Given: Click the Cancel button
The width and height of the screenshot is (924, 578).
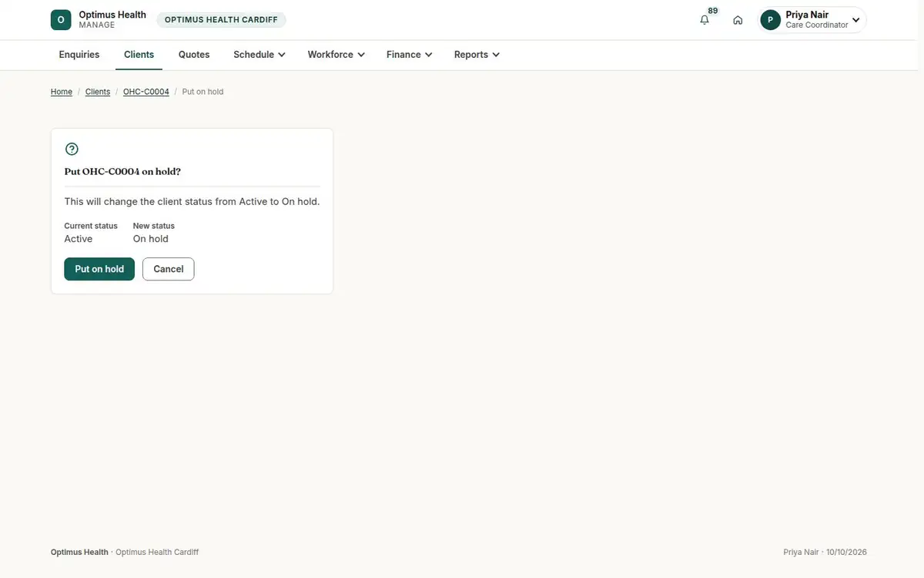Looking at the screenshot, I should pos(169,269).
